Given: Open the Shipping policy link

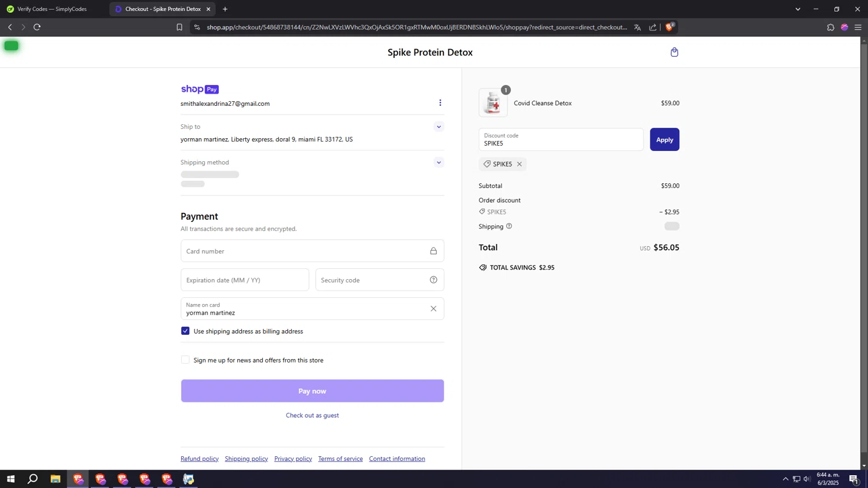Looking at the screenshot, I should coord(246,459).
